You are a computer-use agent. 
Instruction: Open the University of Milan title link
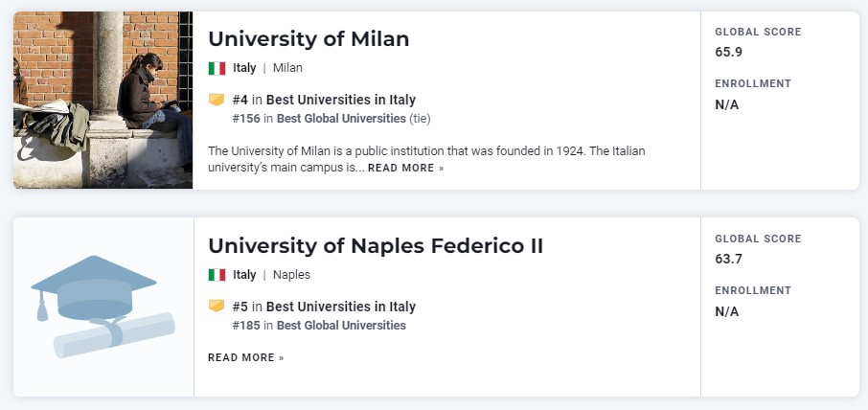[308, 39]
